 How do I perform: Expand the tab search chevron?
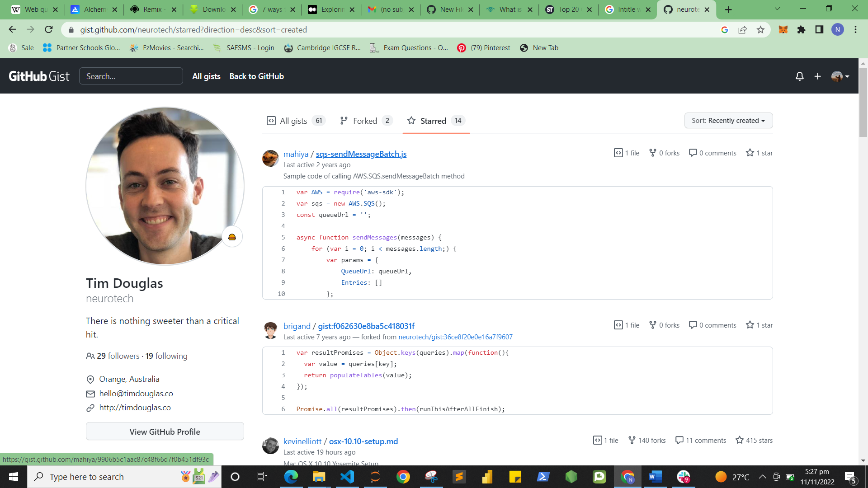777,9
